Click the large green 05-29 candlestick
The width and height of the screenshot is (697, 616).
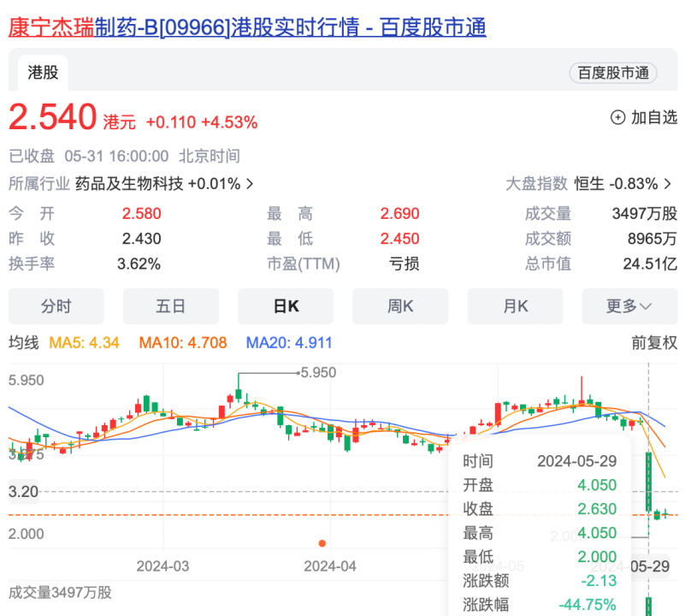point(648,481)
